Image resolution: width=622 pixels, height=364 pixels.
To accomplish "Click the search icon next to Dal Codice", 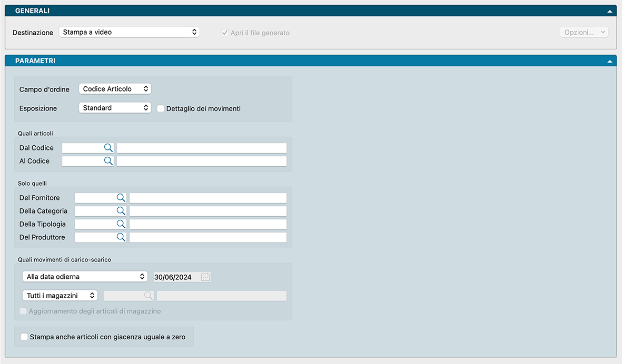I will coord(108,148).
